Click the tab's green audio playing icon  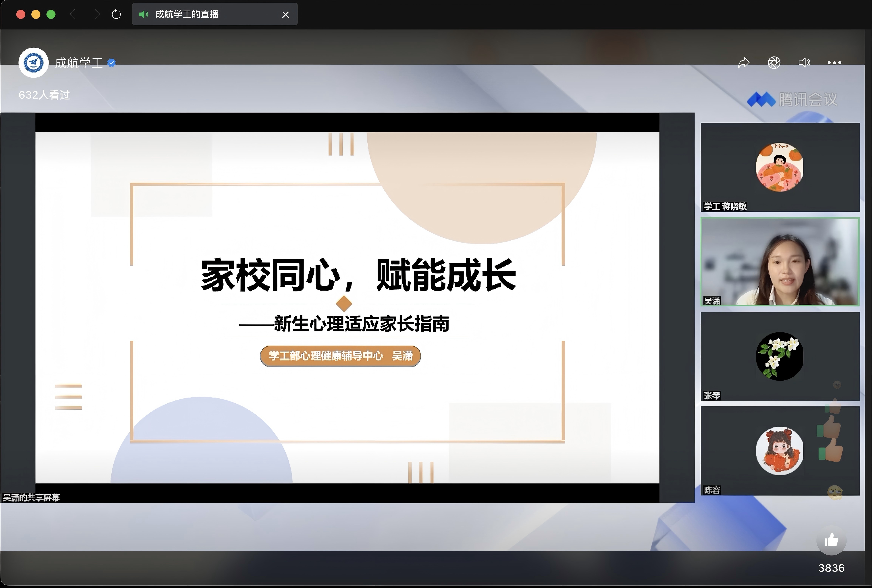[x=143, y=15]
